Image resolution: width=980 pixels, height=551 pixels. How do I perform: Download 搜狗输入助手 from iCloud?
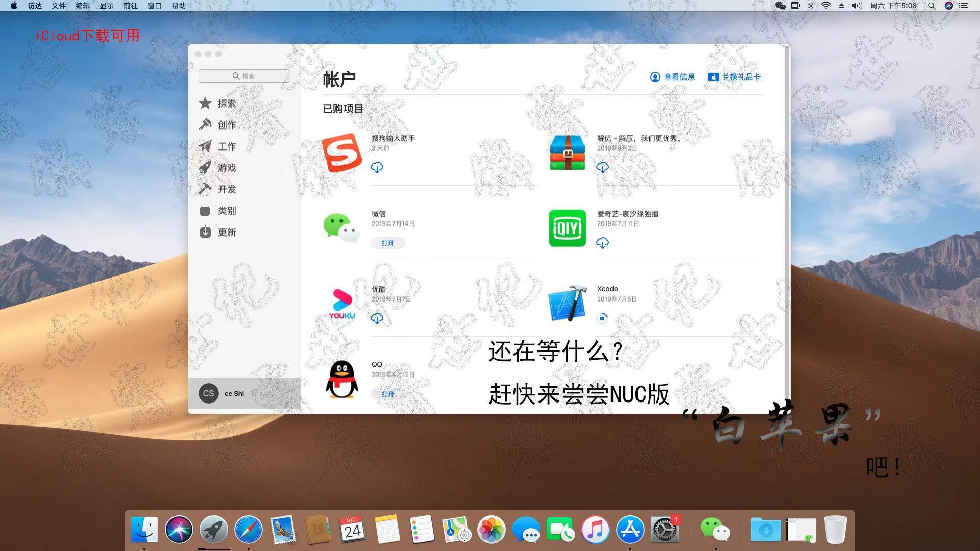[377, 167]
